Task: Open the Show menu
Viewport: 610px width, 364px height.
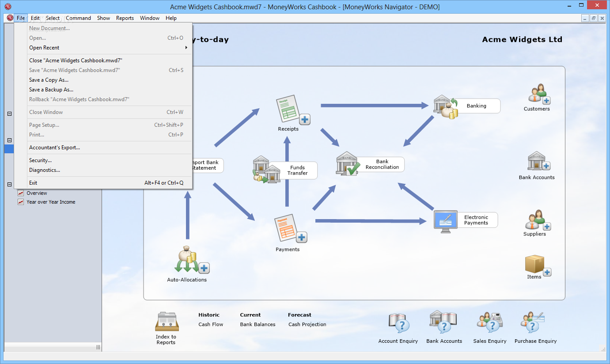Action: coord(103,18)
